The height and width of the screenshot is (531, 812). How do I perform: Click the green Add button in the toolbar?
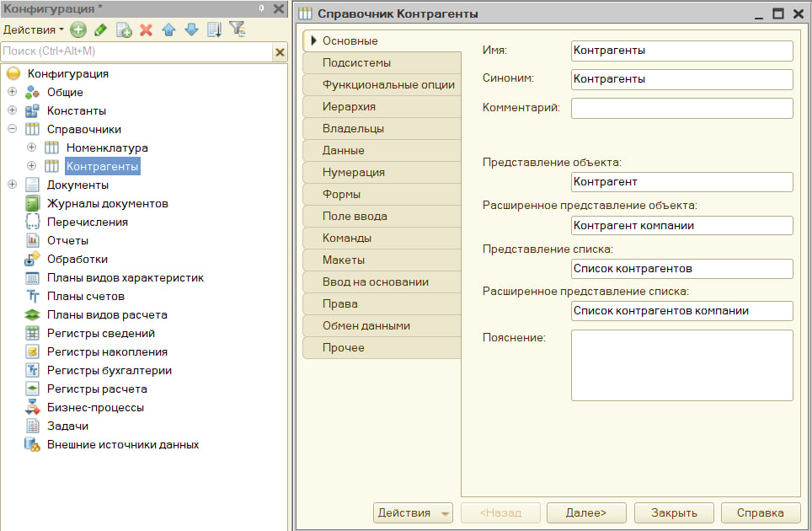click(x=78, y=30)
